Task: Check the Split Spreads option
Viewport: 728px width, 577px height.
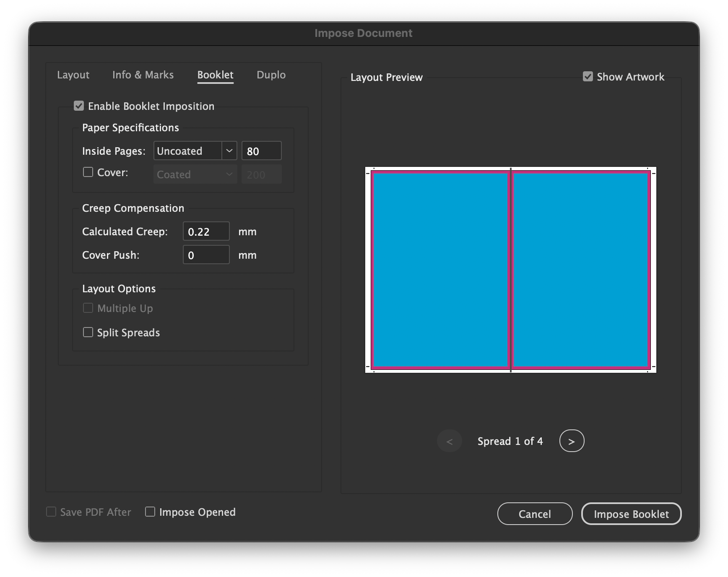Action: pyautogui.click(x=88, y=332)
